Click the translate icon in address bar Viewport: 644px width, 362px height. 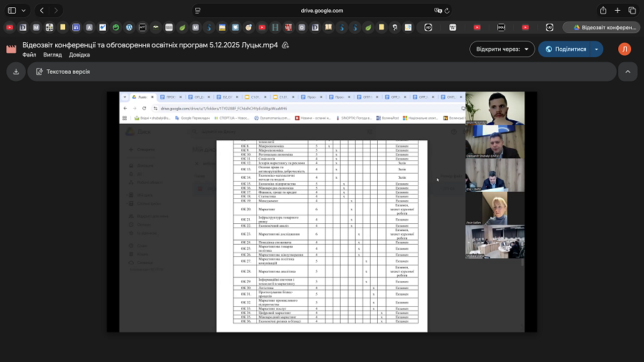[x=436, y=11]
